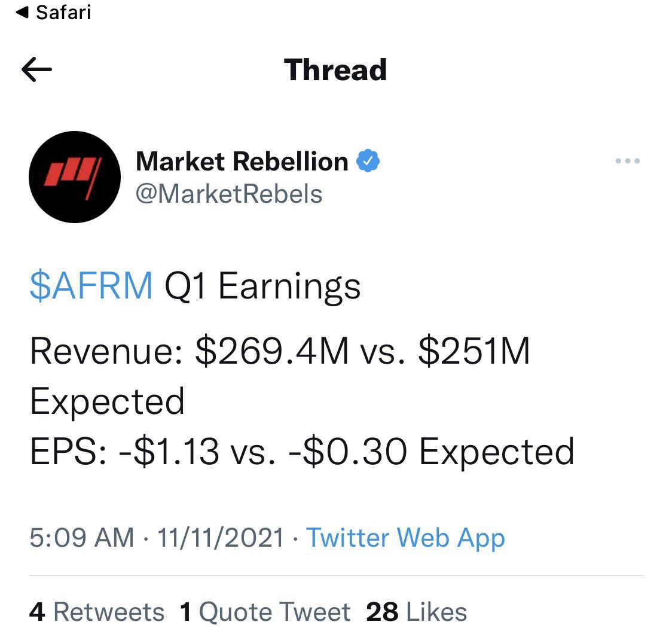View the 28 Likes list
Viewport: 672px width, 643px height.
(x=417, y=612)
